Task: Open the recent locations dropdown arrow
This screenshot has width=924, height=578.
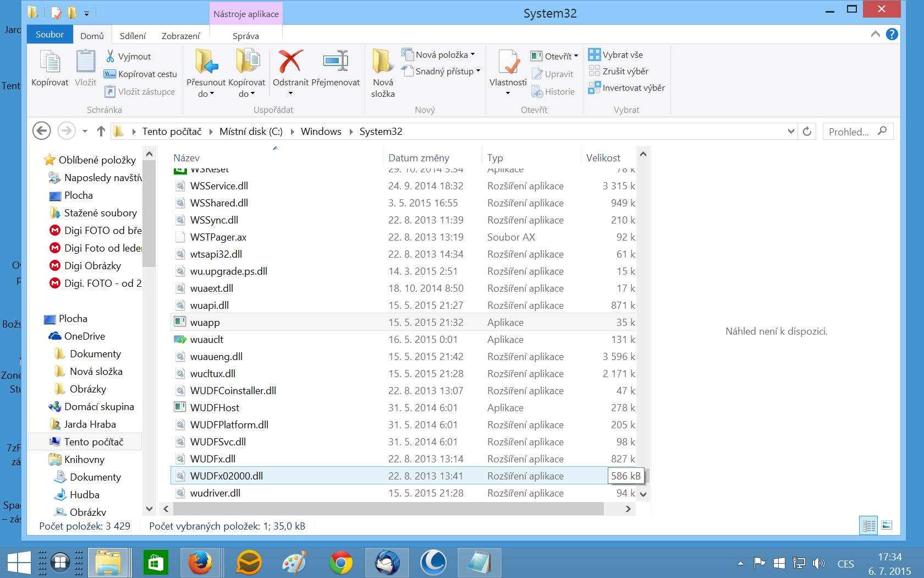Action: (x=85, y=131)
